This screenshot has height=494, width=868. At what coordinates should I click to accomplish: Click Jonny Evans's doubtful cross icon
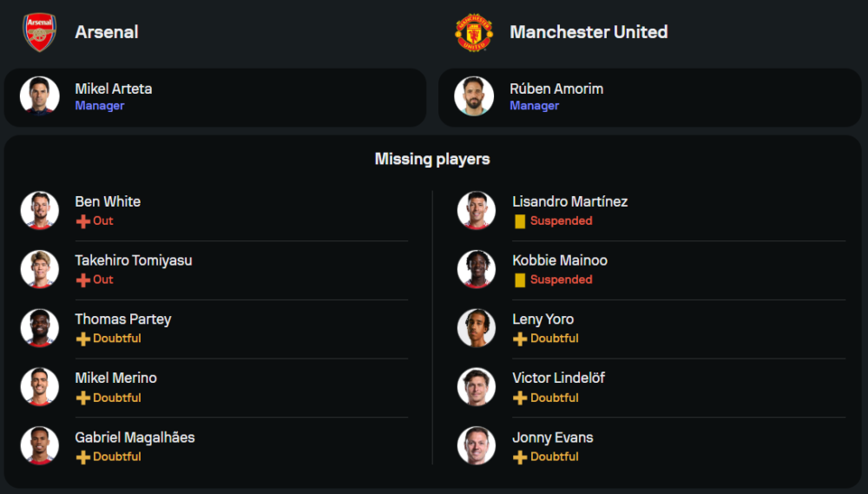[x=520, y=457]
